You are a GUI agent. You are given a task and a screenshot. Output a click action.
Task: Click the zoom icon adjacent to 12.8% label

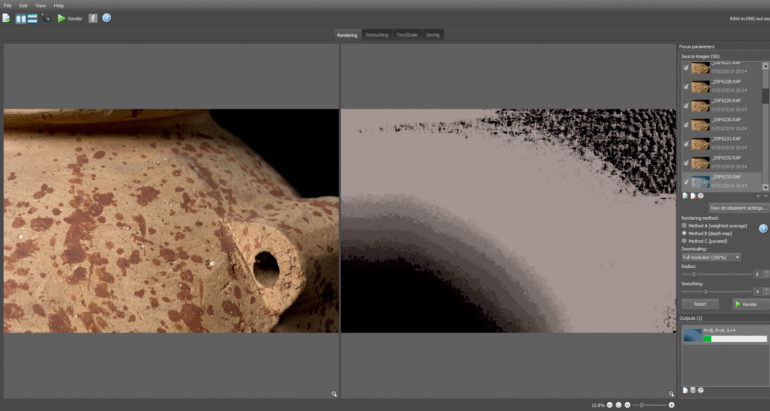coord(609,405)
